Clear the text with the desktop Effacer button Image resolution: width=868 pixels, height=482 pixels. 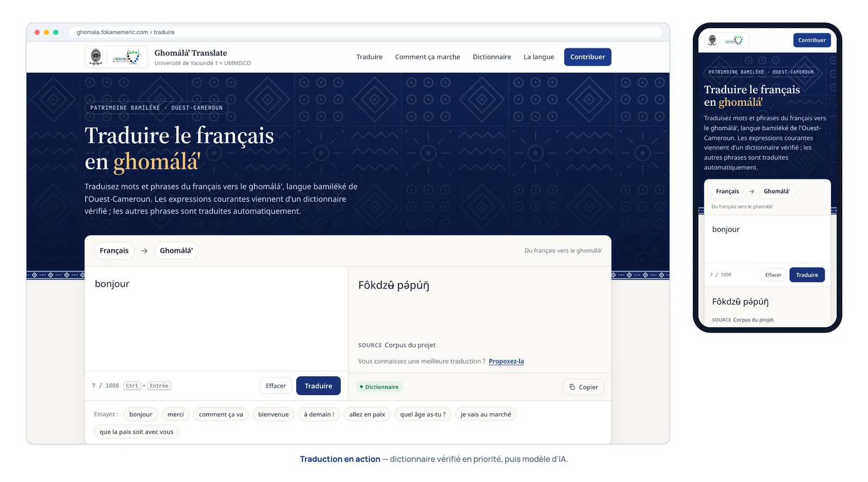(x=276, y=386)
